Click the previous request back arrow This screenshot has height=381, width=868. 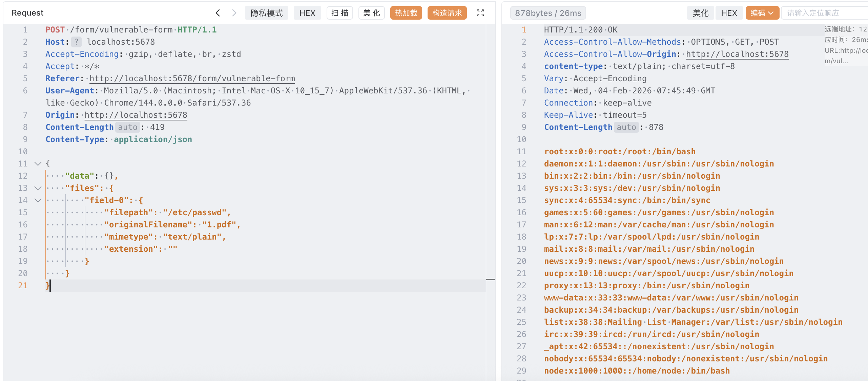218,13
